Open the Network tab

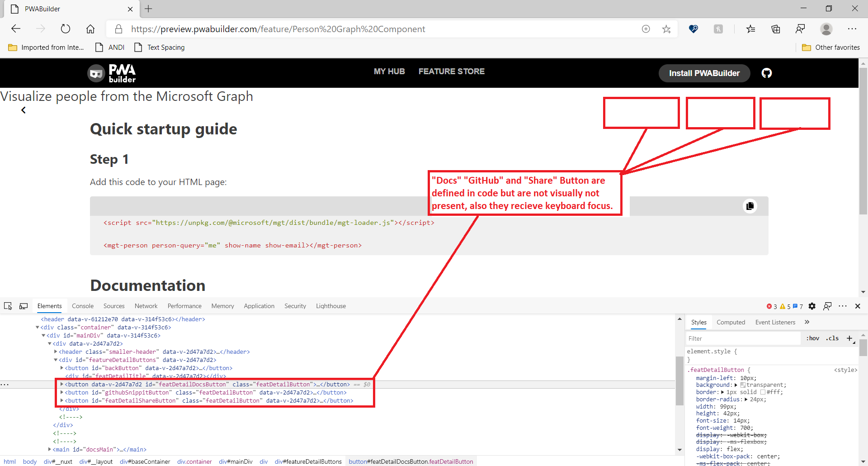pos(146,306)
